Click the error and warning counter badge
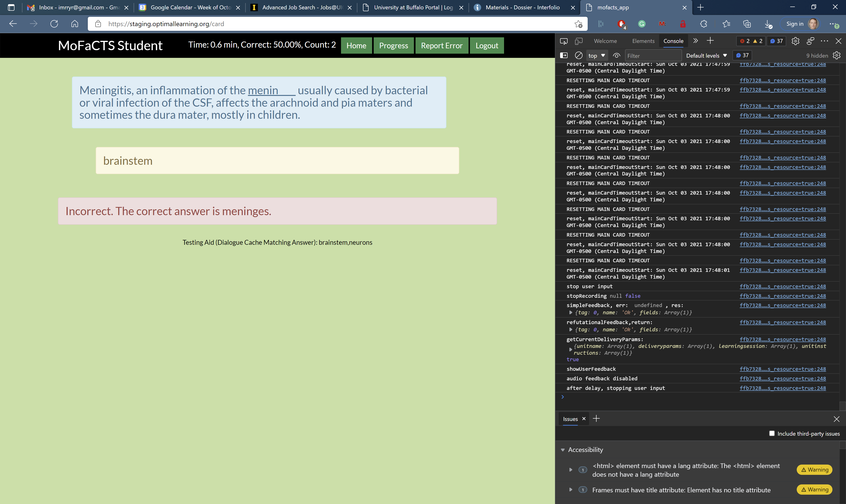Screen dimensions: 846x504 (750, 41)
